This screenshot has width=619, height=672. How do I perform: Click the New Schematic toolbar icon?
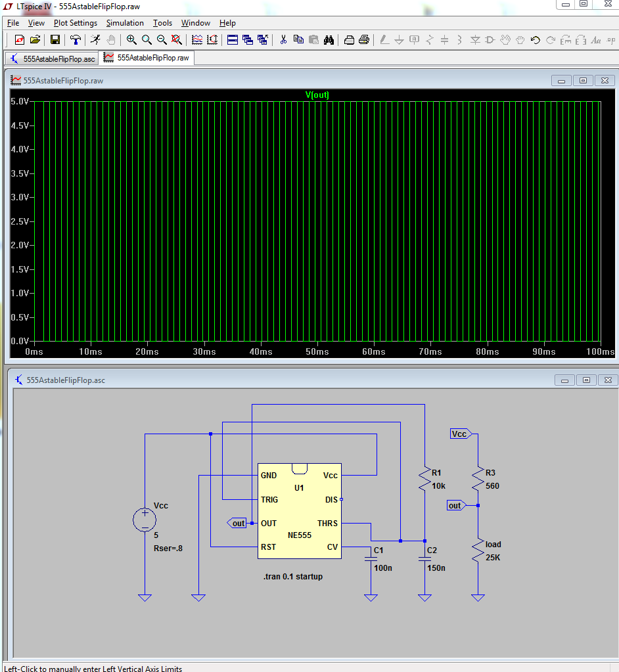[x=19, y=40]
